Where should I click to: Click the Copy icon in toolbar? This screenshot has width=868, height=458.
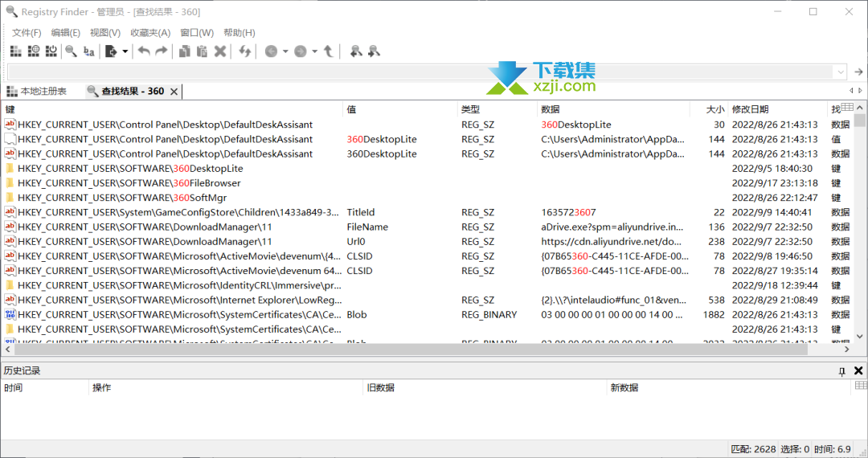(x=184, y=51)
